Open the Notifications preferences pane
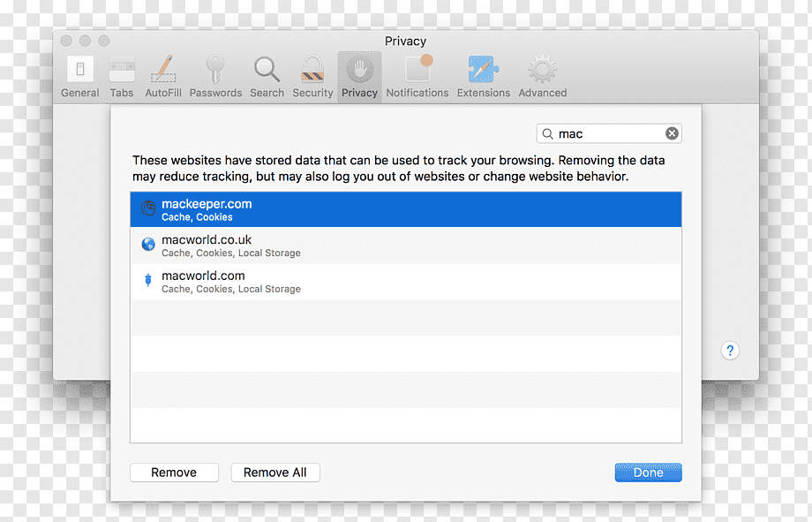The height and width of the screenshot is (522, 812). [417, 77]
